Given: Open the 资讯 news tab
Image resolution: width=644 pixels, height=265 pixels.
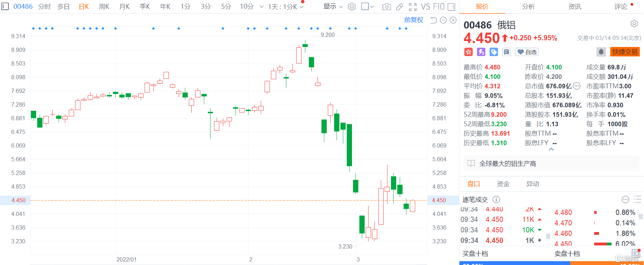Looking at the screenshot, I should [575, 7].
